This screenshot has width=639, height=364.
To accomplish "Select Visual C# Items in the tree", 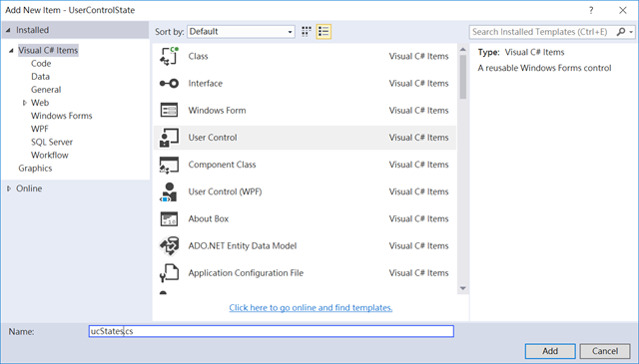I will coord(48,51).
